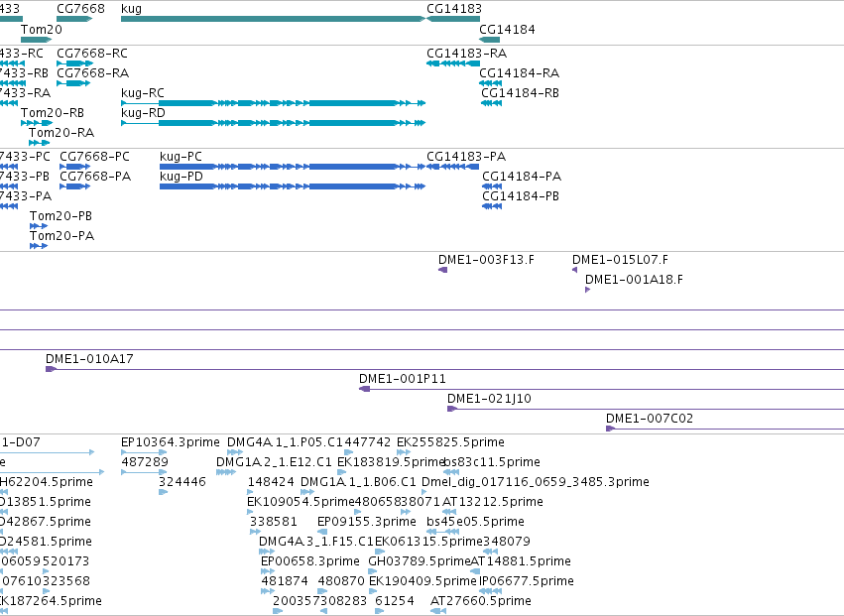Select the CG14184-RB transcript label

pyautogui.click(x=520, y=92)
